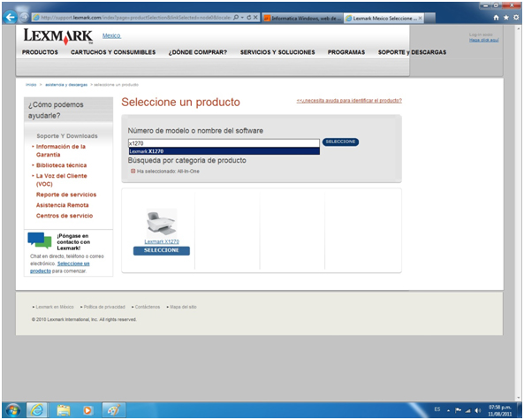Image resolution: width=524 pixels, height=420 pixels.
Task: Click the Lexmark X1270 printer thumbnail
Action: pos(162,223)
